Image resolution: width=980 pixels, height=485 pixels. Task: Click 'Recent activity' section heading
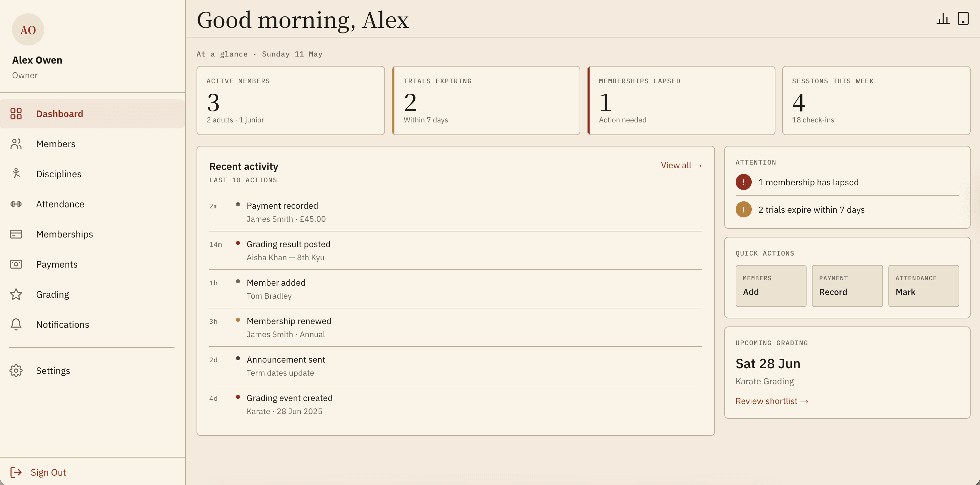[x=243, y=166]
